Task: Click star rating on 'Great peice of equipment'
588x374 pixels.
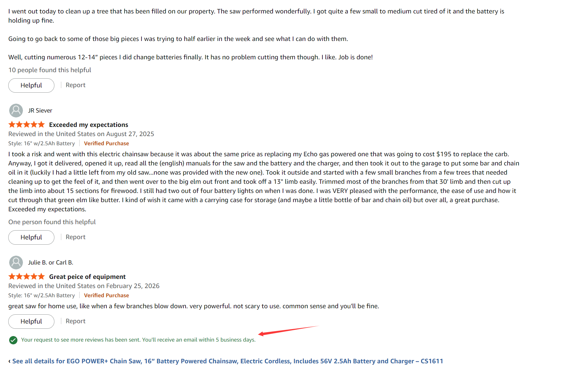Action: coord(27,276)
